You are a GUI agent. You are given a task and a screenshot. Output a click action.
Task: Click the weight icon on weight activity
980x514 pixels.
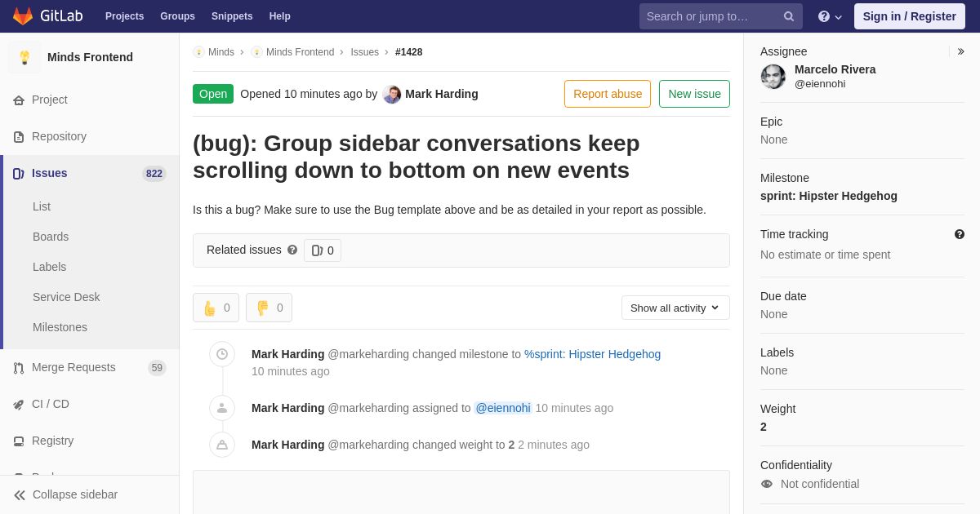tap(222, 445)
